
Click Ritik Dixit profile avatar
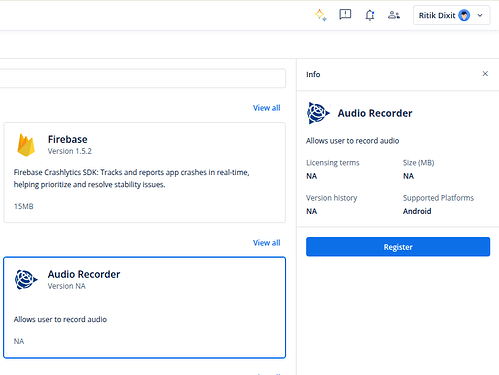[464, 15]
